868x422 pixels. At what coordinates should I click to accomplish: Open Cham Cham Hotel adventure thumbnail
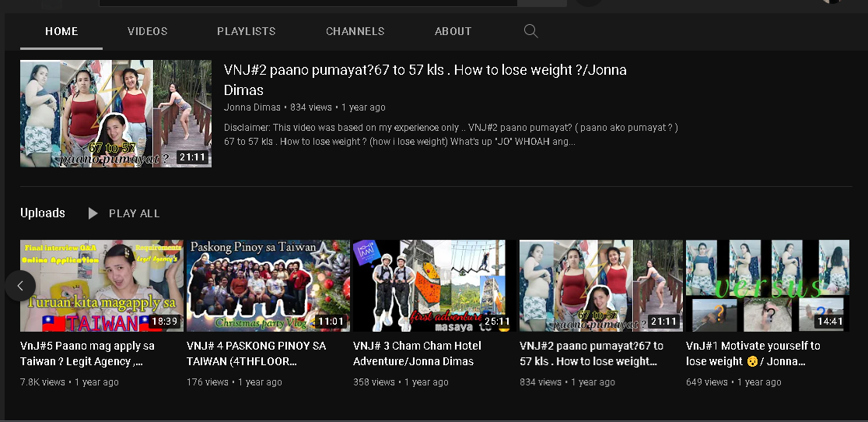435,286
